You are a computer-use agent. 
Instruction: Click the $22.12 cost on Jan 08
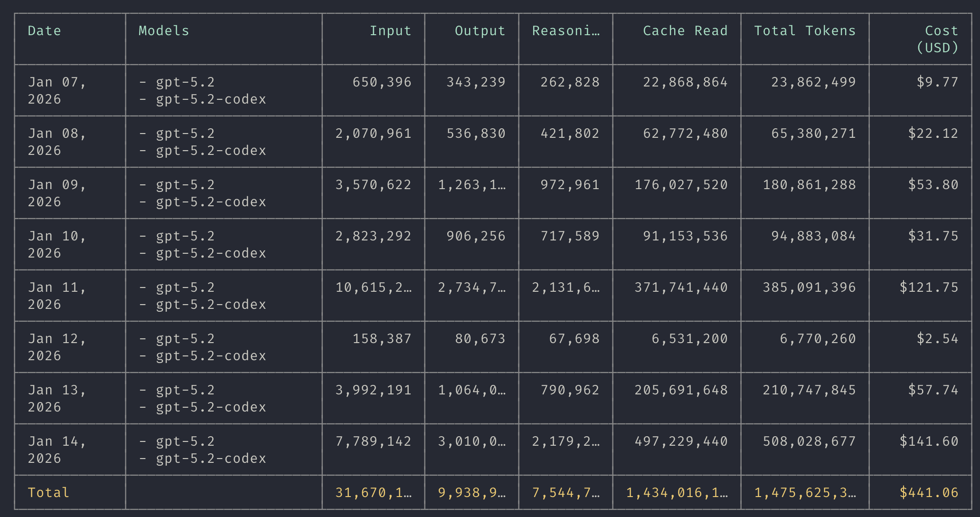pyautogui.click(x=933, y=134)
